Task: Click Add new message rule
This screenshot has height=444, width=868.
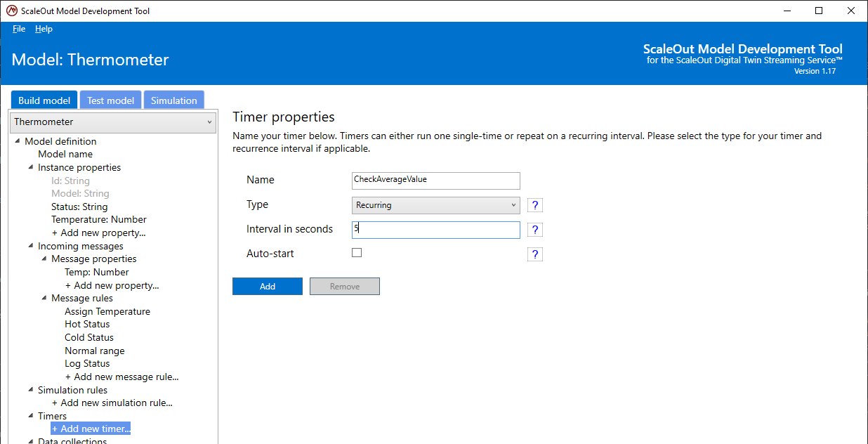Action: point(122,377)
